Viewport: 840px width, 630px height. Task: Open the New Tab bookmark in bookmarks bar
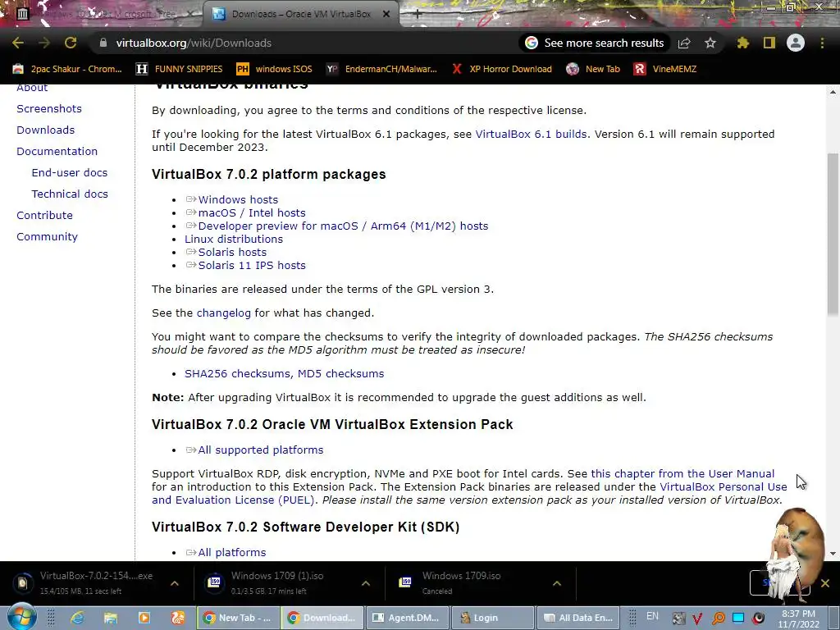594,69
